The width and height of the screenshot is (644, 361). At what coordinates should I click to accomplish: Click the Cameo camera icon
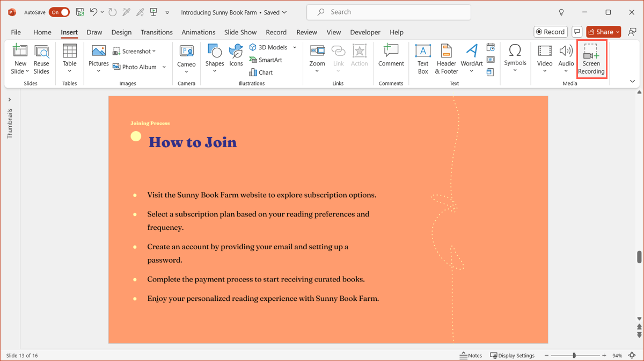tap(187, 51)
